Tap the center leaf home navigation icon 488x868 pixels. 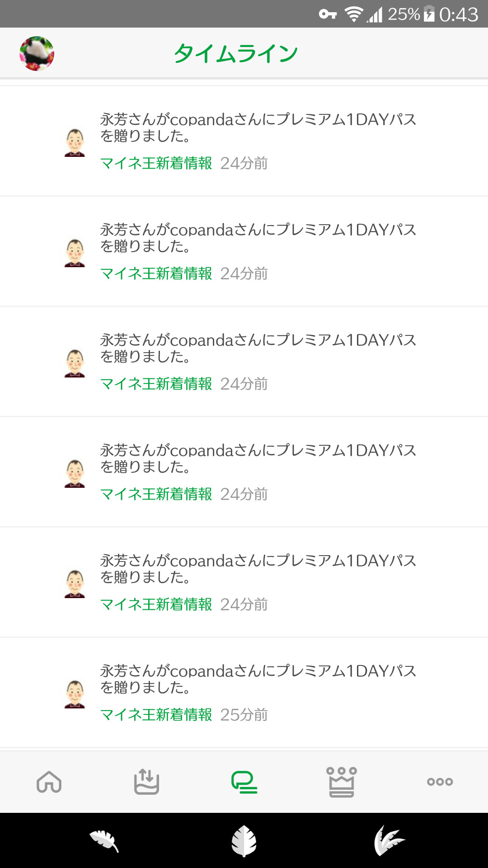pos(244,841)
